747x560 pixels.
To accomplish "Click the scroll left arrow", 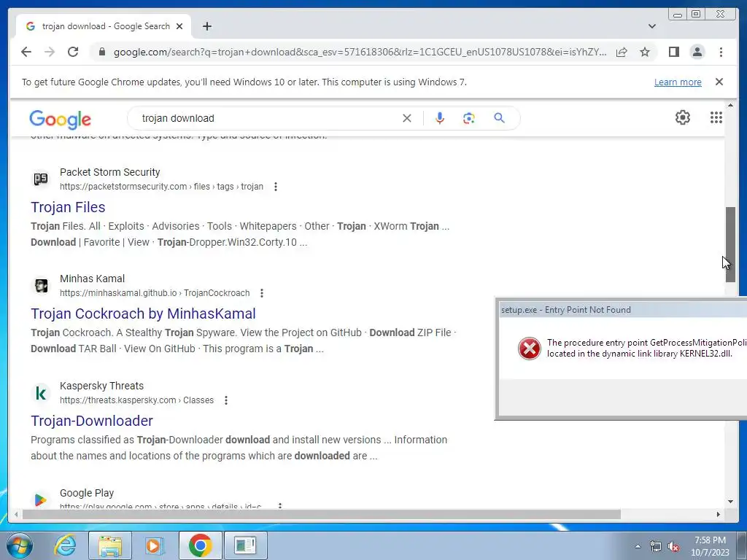I will [17, 514].
